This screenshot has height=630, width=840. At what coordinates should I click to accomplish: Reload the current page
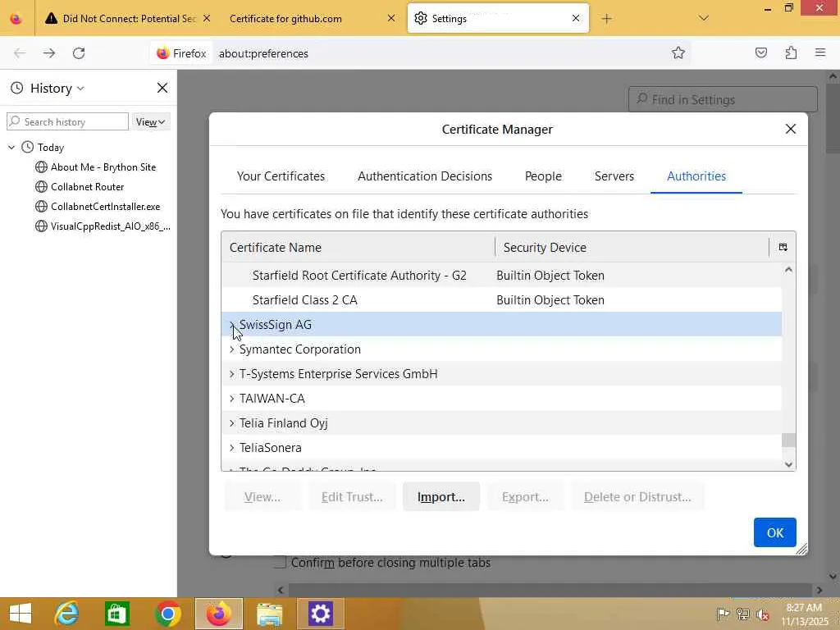[x=79, y=53]
